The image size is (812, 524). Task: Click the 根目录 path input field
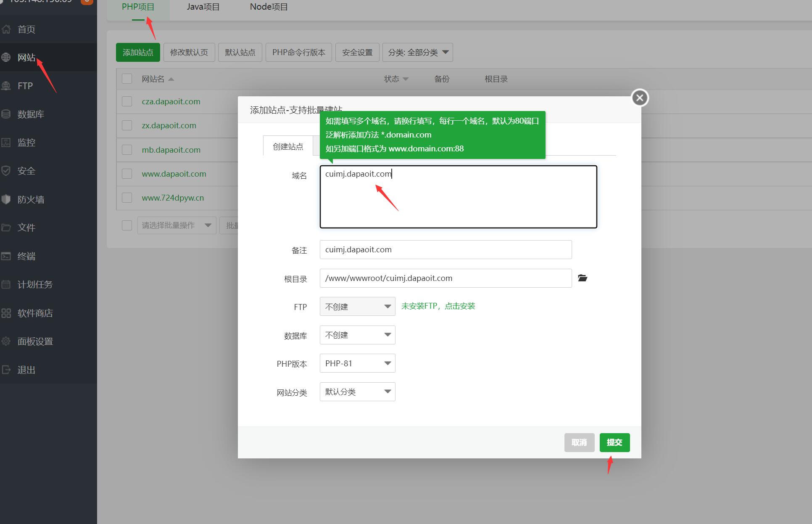click(446, 278)
